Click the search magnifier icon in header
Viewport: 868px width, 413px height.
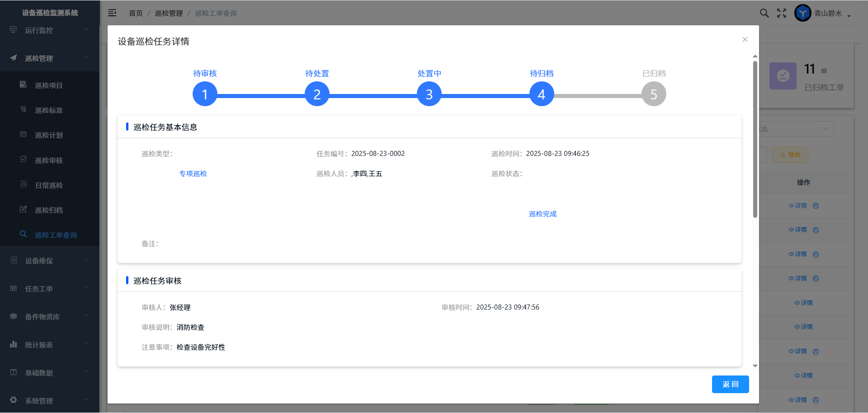click(x=764, y=13)
